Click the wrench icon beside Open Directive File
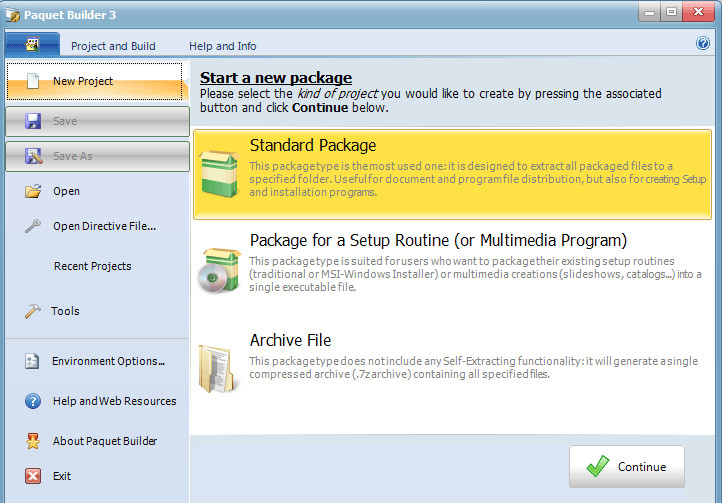The image size is (722, 503). (x=33, y=226)
